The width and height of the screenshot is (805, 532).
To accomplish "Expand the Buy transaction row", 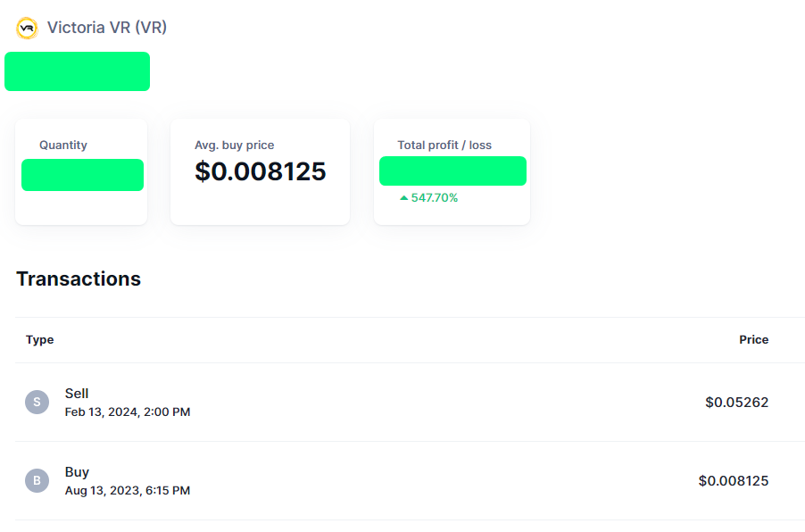I will tap(402, 480).
